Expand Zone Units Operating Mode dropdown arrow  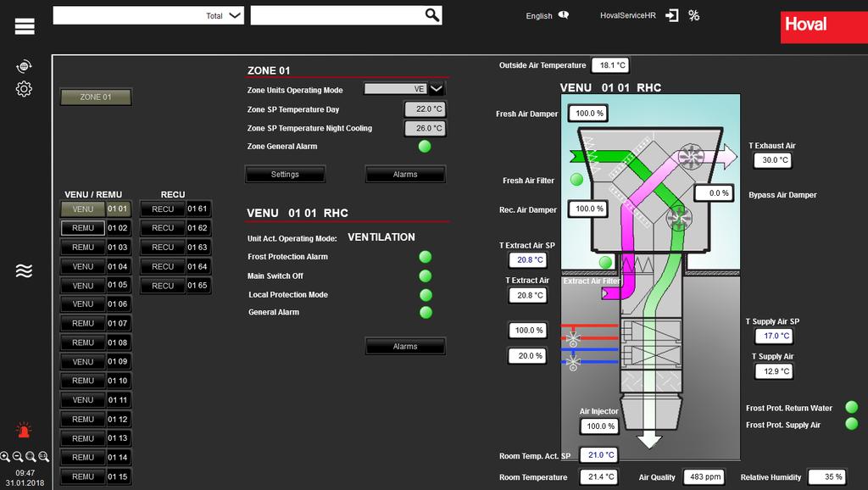click(437, 88)
